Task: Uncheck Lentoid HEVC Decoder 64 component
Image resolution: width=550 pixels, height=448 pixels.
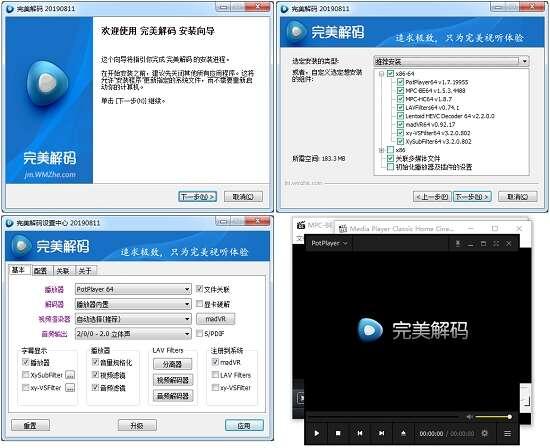Action: tap(400, 116)
